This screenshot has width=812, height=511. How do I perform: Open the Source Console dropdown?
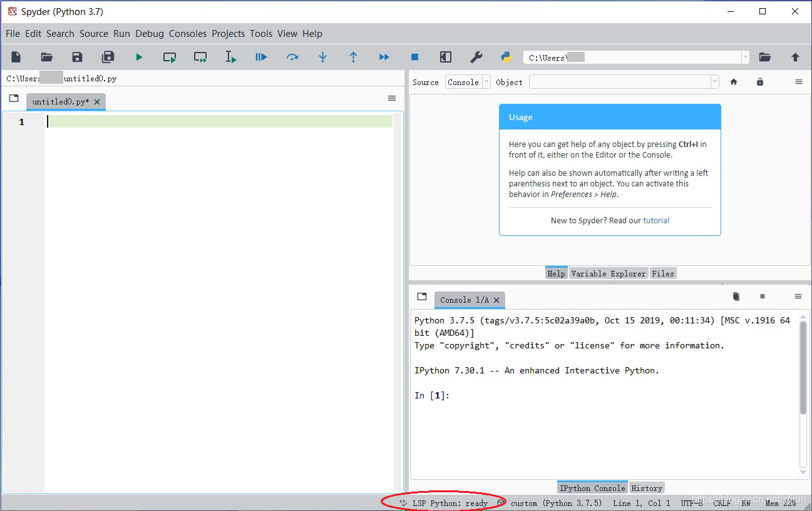pos(468,82)
